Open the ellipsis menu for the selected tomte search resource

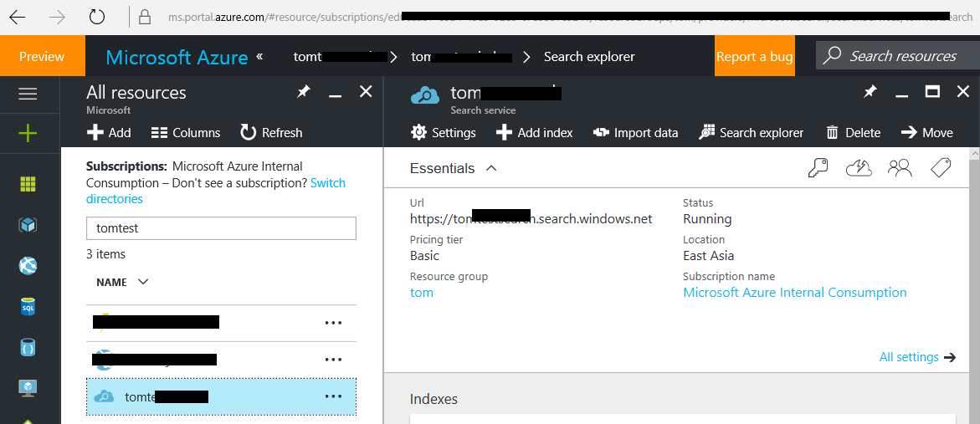[x=333, y=396]
